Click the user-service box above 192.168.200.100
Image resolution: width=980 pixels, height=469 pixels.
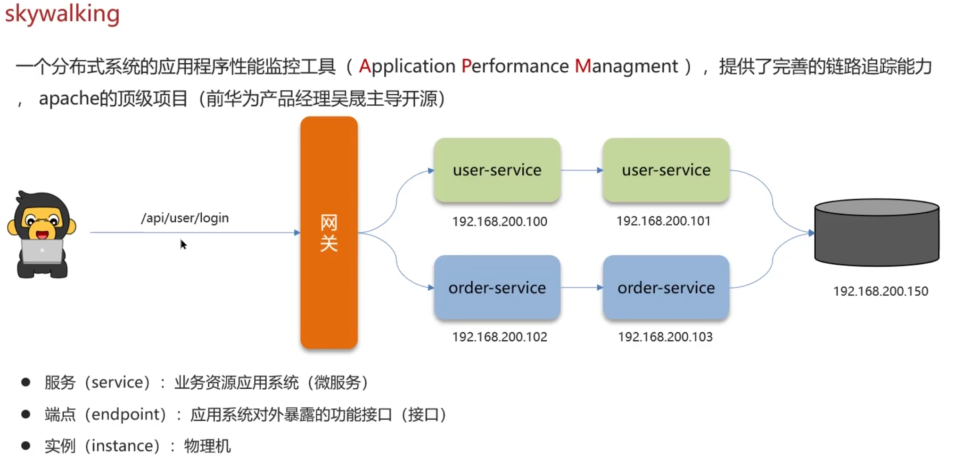click(x=497, y=170)
